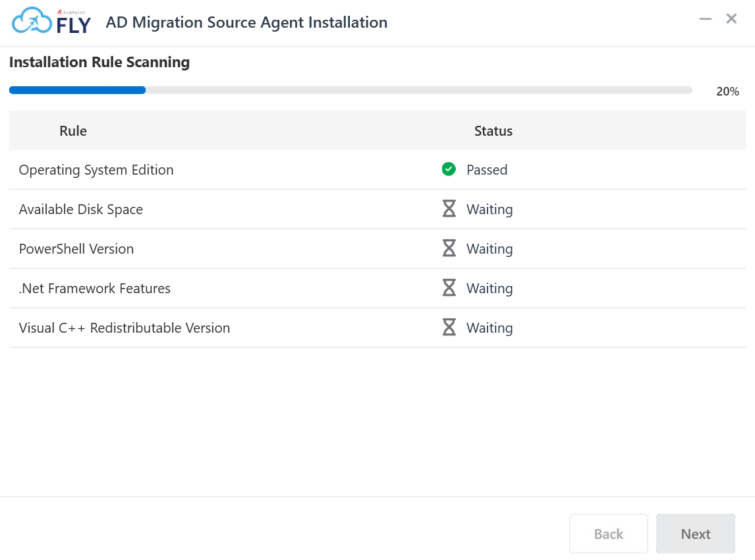Image resolution: width=755 pixels, height=560 pixels.
Task: Click the hourglass icon for Available Disk Space
Action: point(449,208)
